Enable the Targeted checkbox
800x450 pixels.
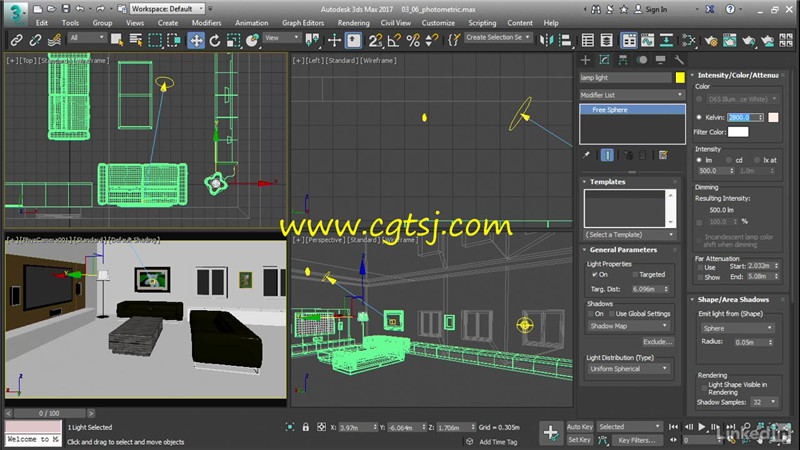(635, 274)
